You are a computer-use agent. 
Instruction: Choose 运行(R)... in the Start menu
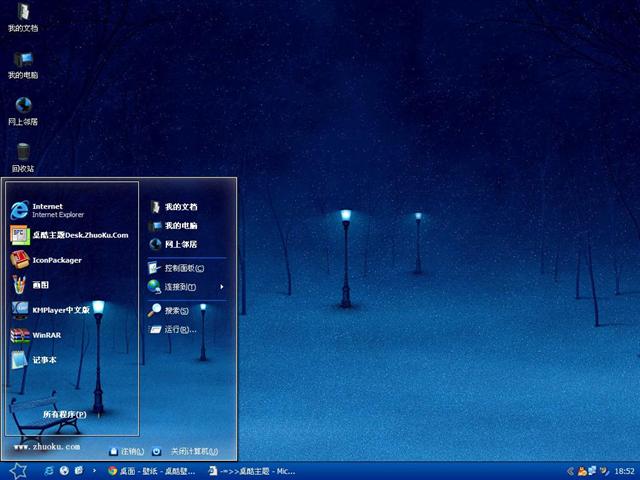tap(178, 329)
